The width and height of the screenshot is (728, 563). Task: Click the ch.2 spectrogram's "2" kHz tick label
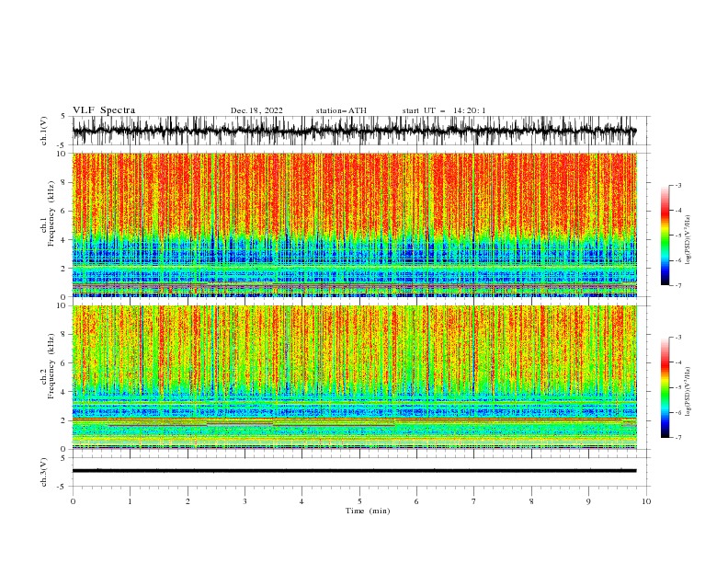coord(65,420)
